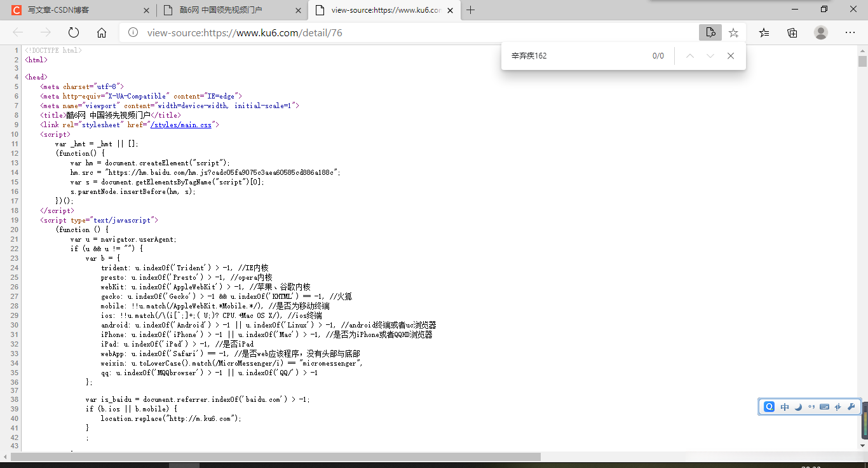
Task: Click the previous match chevron in find bar
Action: click(x=689, y=56)
